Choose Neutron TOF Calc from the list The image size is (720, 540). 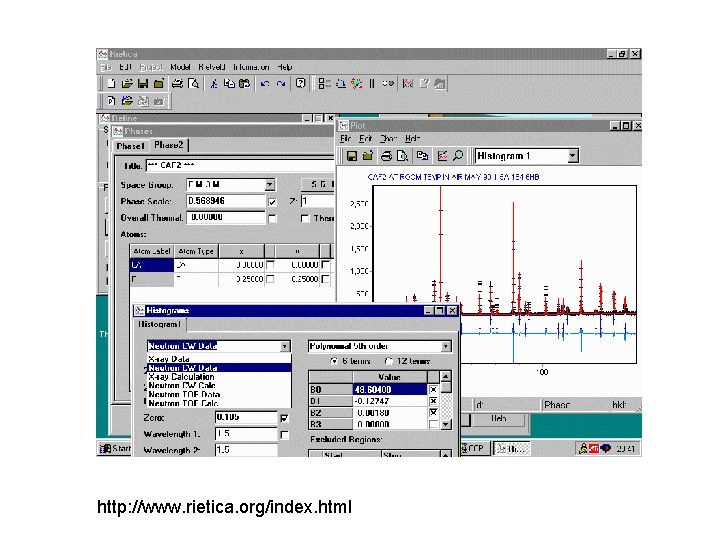(219, 403)
